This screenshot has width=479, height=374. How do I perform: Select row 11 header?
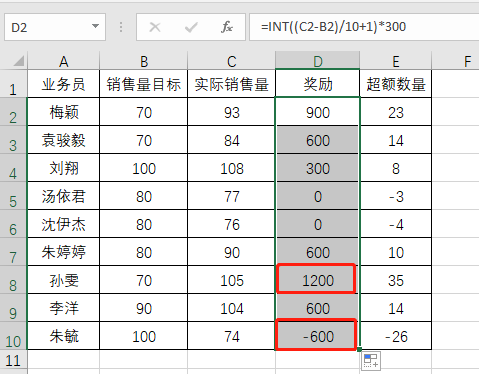pyautogui.click(x=13, y=359)
